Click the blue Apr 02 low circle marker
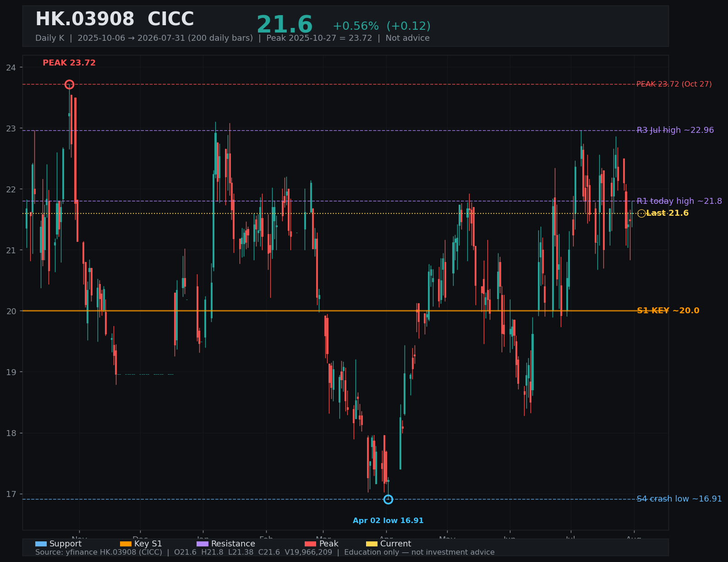 point(388,499)
